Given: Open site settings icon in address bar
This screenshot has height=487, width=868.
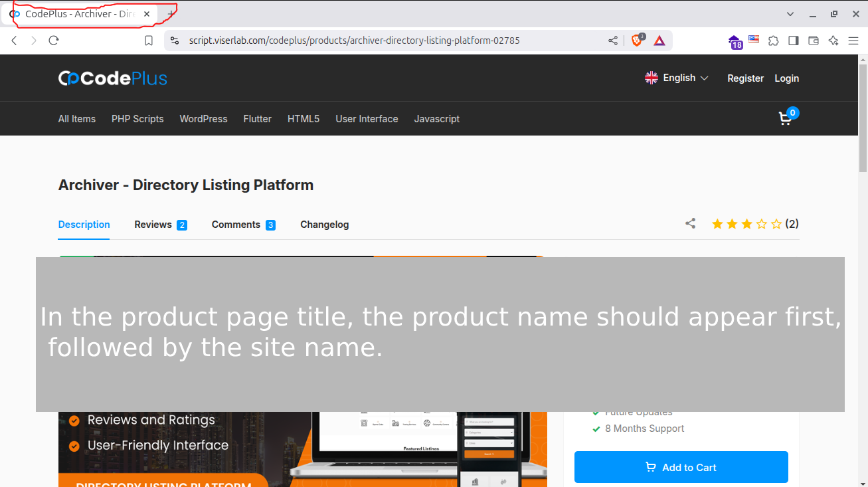Looking at the screenshot, I should click(175, 41).
